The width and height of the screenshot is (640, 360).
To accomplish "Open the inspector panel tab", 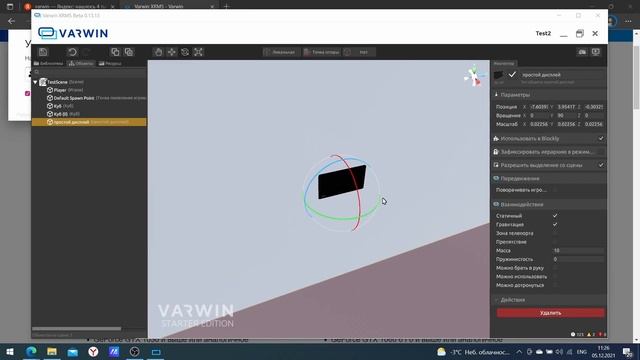I will pos(504,63).
